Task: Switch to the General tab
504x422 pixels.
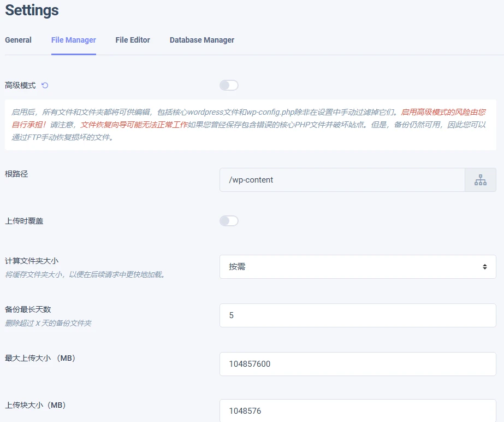Action: [x=18, y=40]
